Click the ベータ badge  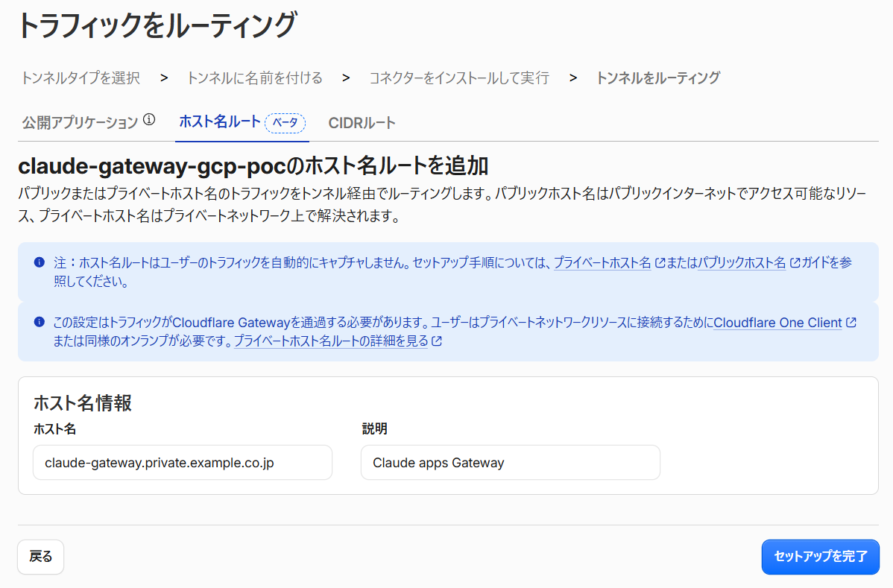click(285, 122)
